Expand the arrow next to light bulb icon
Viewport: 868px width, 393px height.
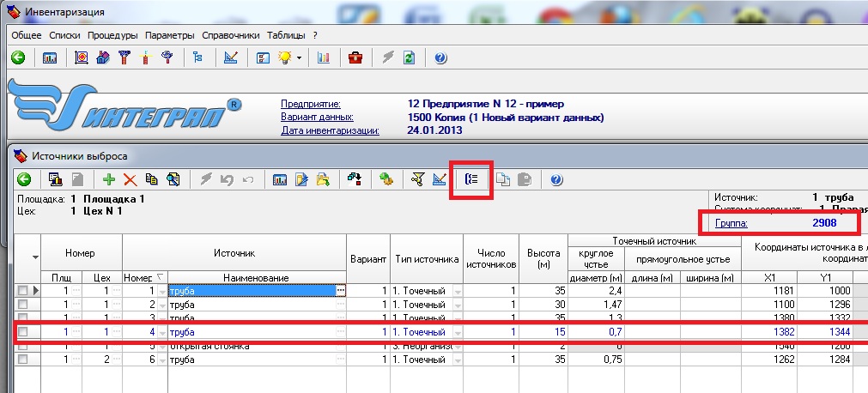point(299,58)
